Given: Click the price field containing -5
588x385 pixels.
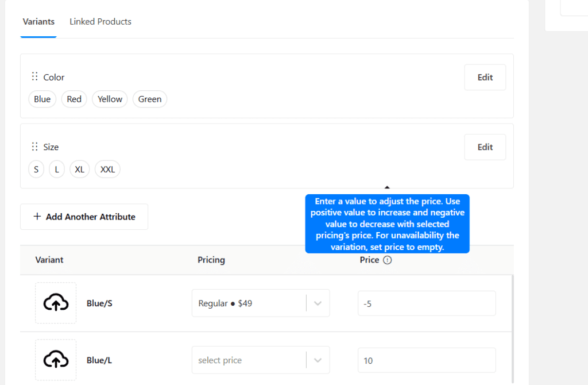Looking at the screenshot, I should click(426, 303).
